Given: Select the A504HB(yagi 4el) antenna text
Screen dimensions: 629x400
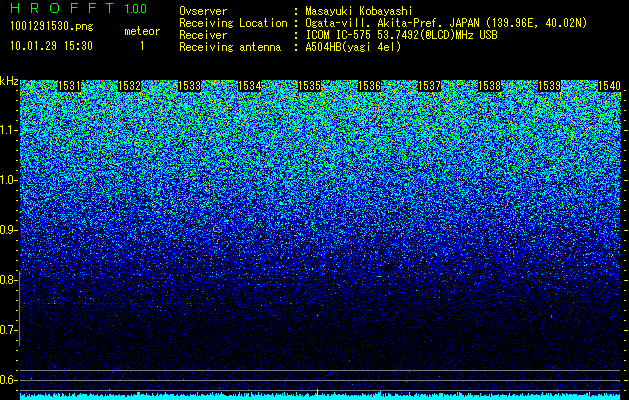Looking at the screenshot, I should pos(353,47).
